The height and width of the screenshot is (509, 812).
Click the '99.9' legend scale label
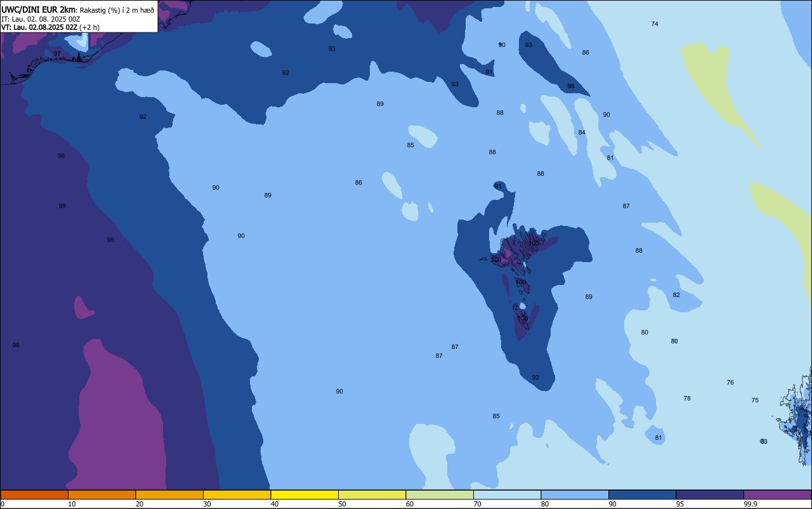click(x=750, y=504)
